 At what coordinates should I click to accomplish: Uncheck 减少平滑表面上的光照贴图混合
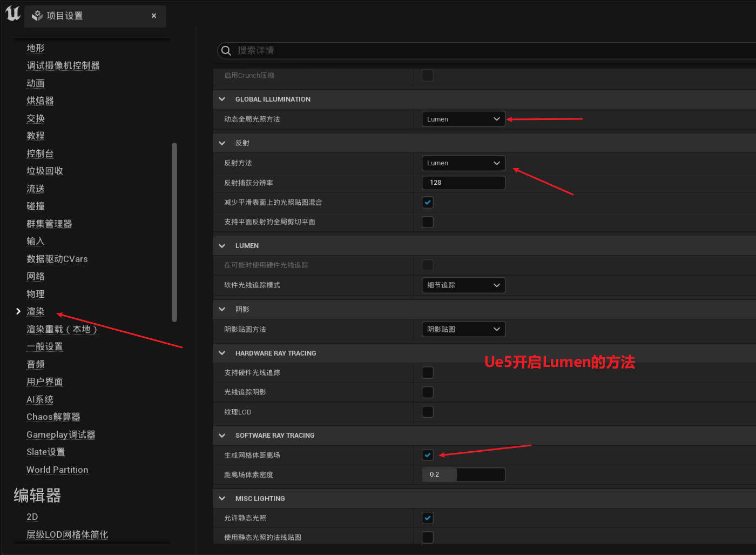427,202
